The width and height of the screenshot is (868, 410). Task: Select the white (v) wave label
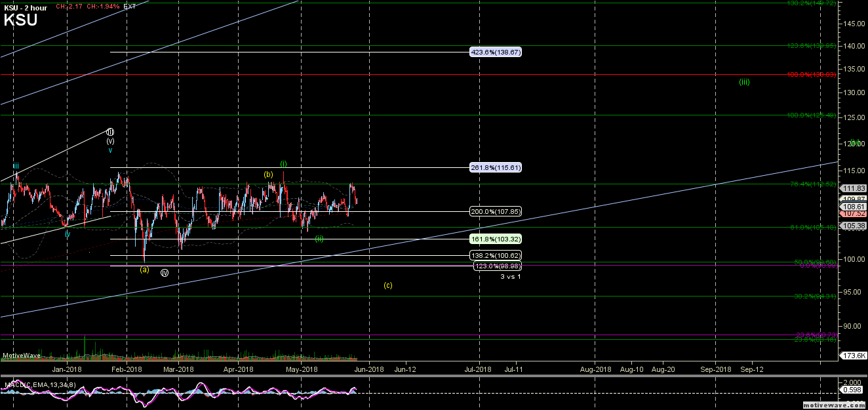pyautogui.click(x=111, y=140)
